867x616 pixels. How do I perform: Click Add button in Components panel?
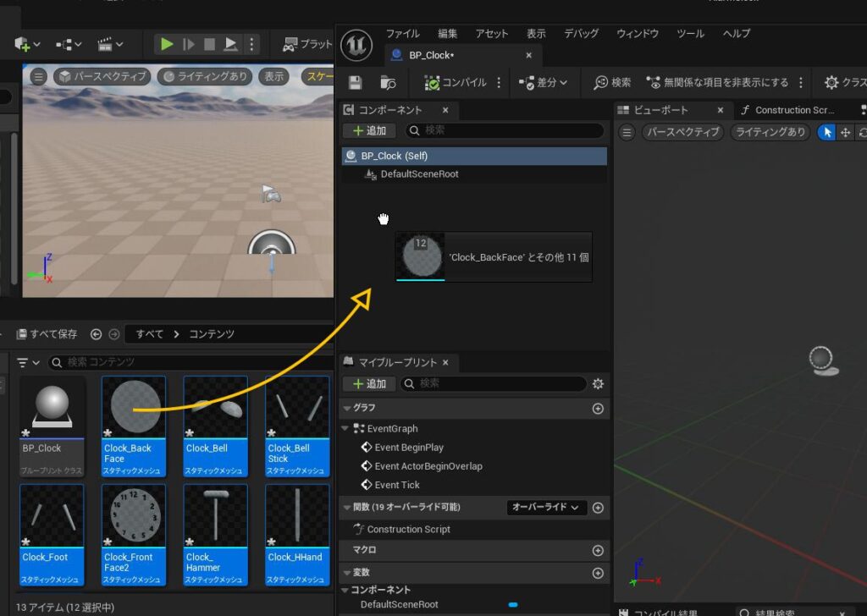tap(369, 130)
